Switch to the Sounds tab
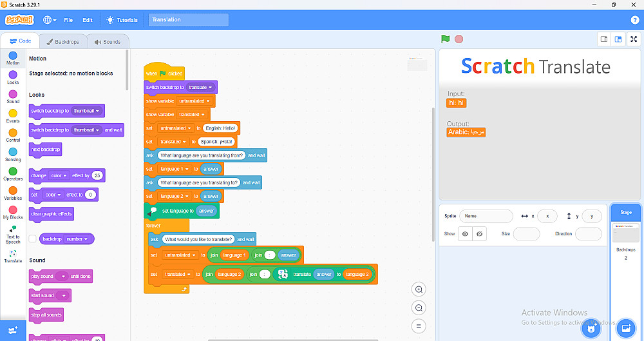This screenshot has width=644, height=341. pyautogui.click(x=108, y=41)
